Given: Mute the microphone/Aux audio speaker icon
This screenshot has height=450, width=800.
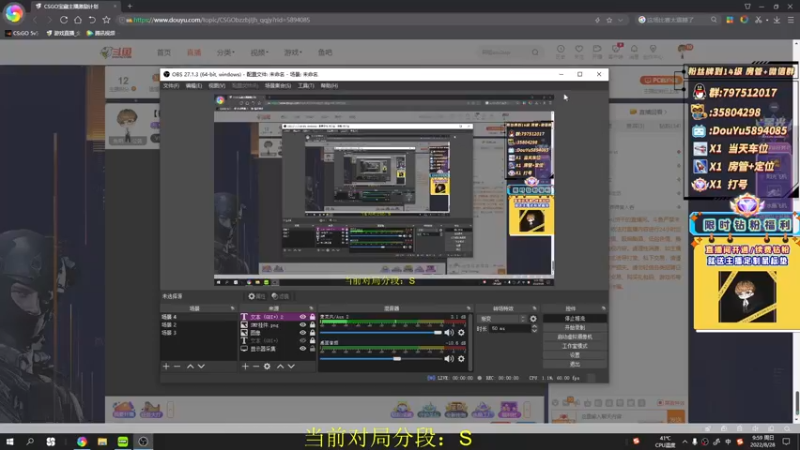Looking at the screenshot, I should click(x=448, y=333).
